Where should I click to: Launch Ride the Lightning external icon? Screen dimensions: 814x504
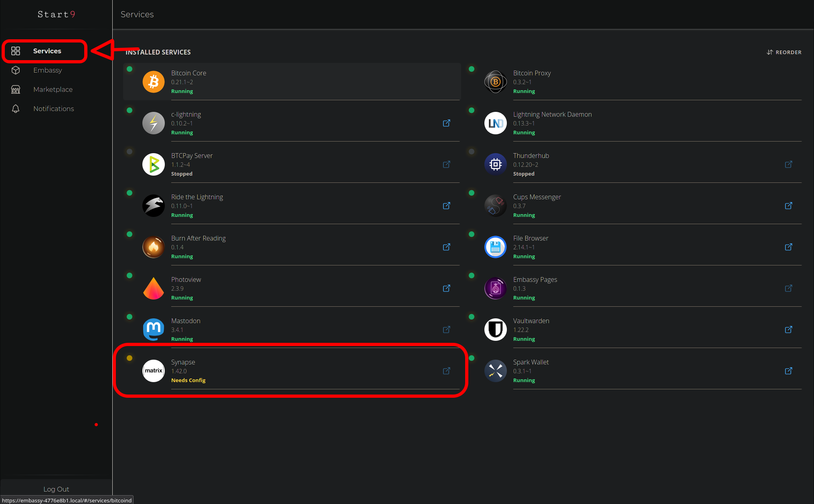[x=446, y=206]
